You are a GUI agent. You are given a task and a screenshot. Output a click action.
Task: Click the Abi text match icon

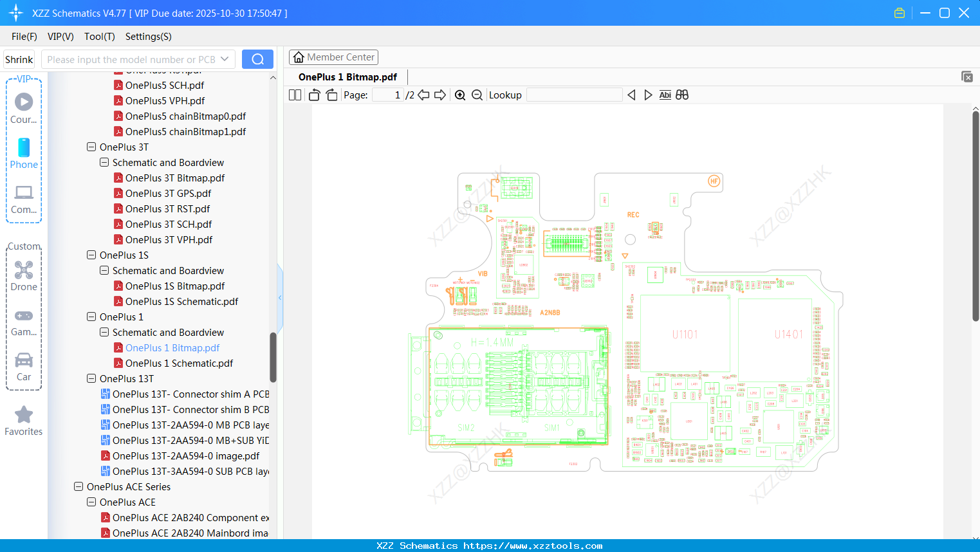[665, 95]
